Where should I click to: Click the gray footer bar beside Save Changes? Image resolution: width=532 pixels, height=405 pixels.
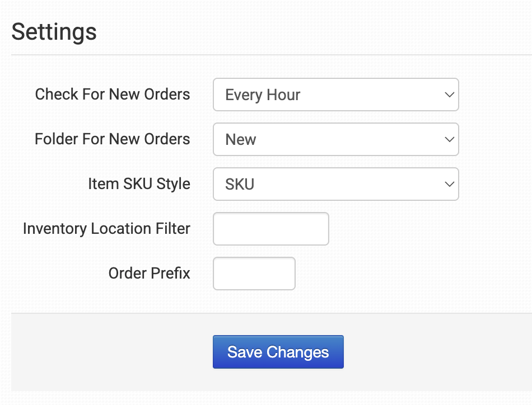437,352
